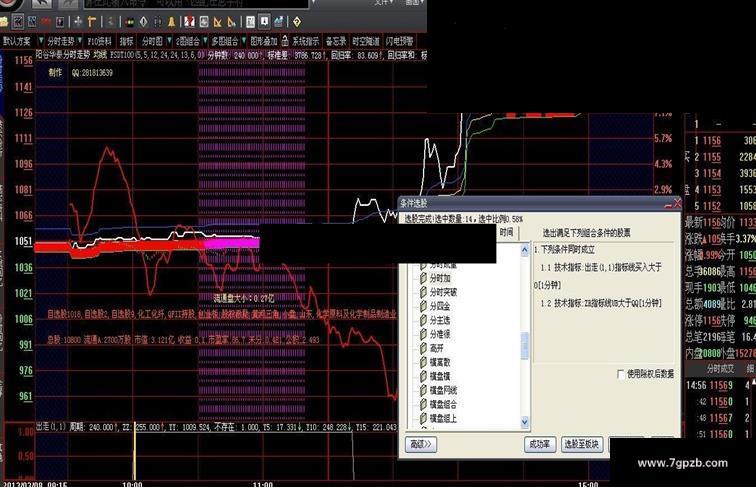Switch to the 默认方案 tab
756x487 pixels.
(17, 41)
